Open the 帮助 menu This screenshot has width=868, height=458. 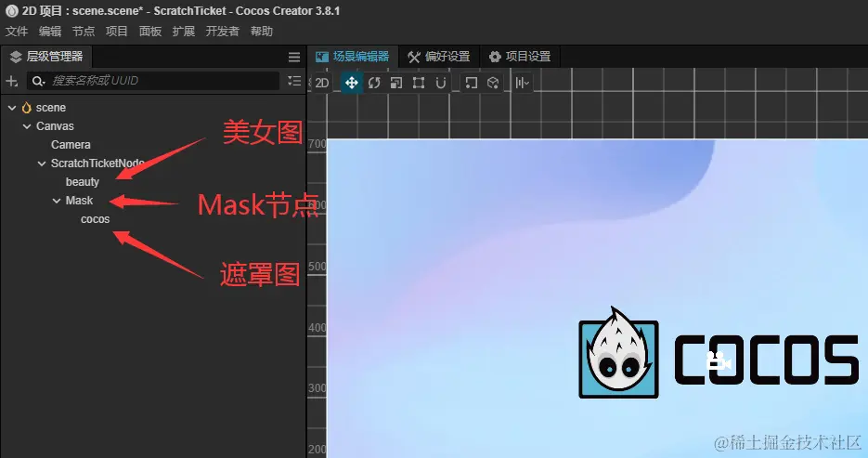tap(262, 32)
